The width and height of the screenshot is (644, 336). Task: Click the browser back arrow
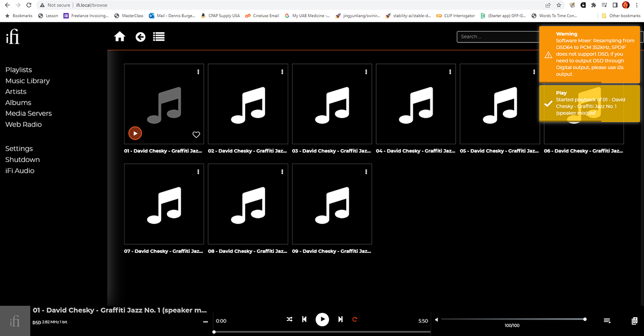(6, 5)
